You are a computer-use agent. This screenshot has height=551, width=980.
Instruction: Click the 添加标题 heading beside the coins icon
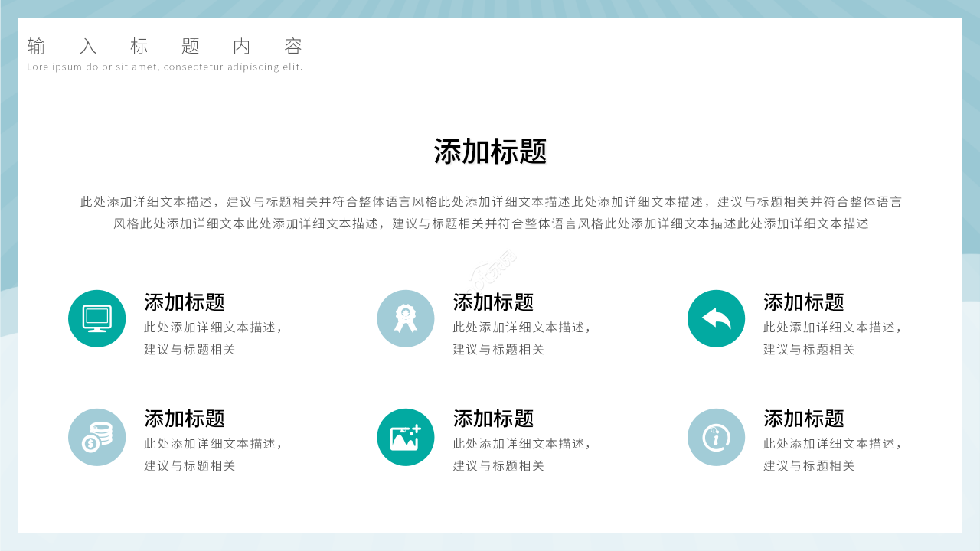tap(185, 419)
